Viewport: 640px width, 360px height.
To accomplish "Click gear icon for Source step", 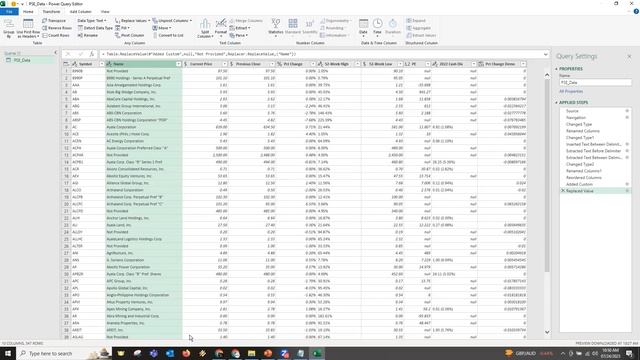I will pos(627,111).
